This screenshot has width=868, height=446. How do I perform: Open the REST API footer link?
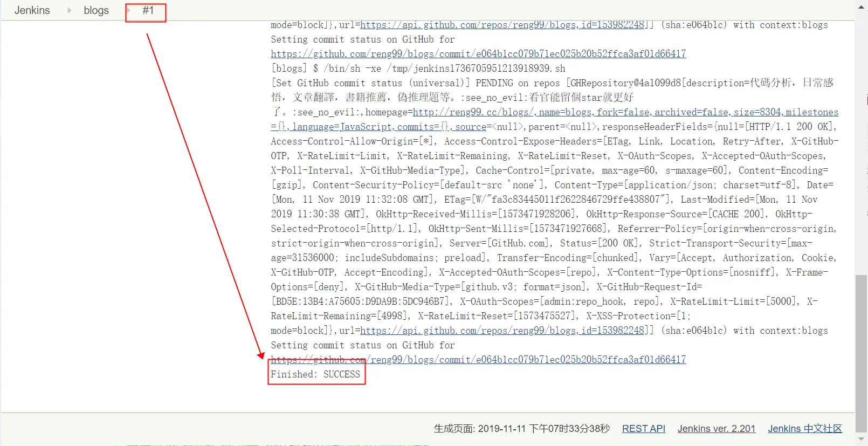coord(644,429)
